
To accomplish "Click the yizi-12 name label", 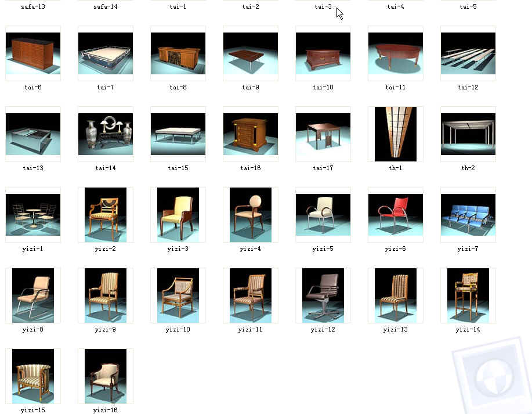I will click(323, 329).
